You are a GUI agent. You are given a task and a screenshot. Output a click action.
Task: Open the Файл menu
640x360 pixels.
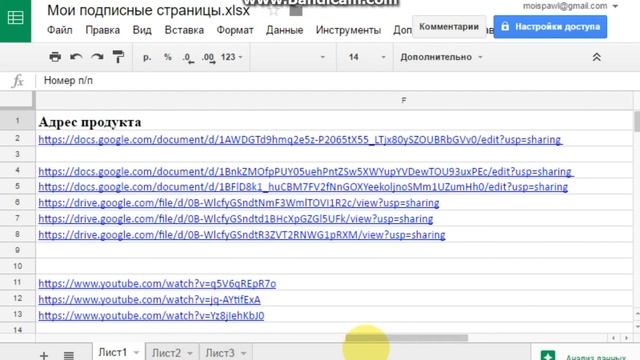pyautogui.click(x=60, y=30)
